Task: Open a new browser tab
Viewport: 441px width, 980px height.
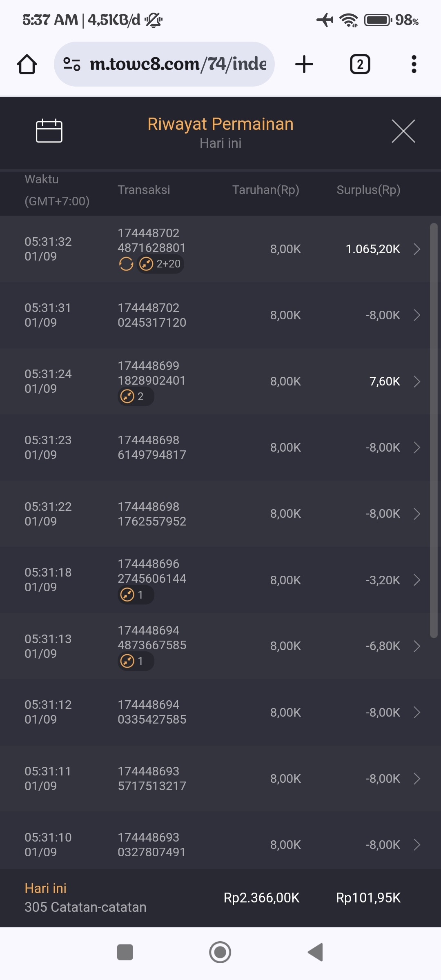Action: click(x=304, y=65)
